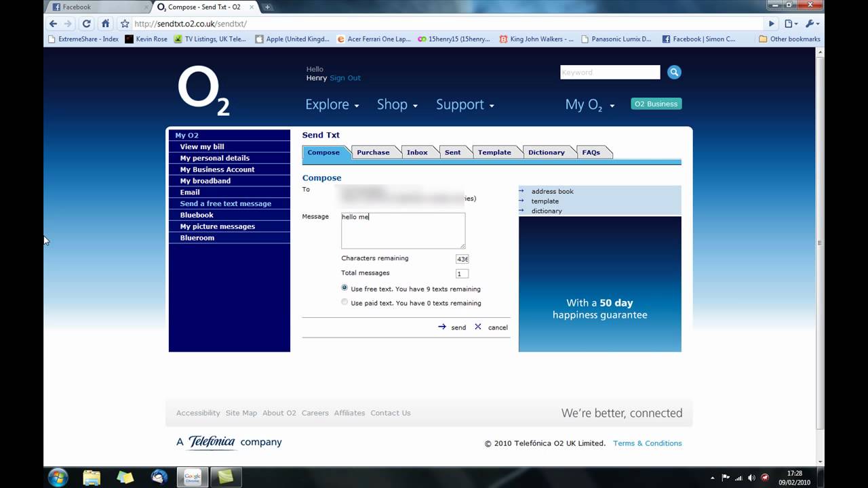The image size is (868, 488).
Task: Click the play arrow beside address bar
Action: coord(771,24)
